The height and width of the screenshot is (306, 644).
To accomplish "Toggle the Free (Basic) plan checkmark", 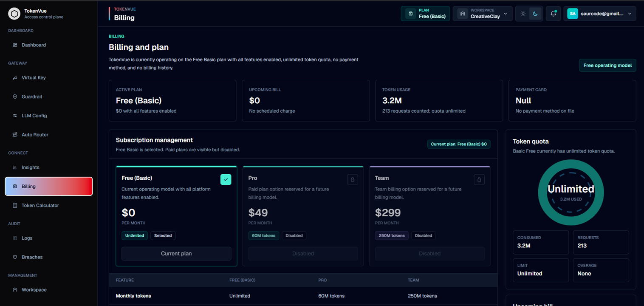I will click(226, 179).
